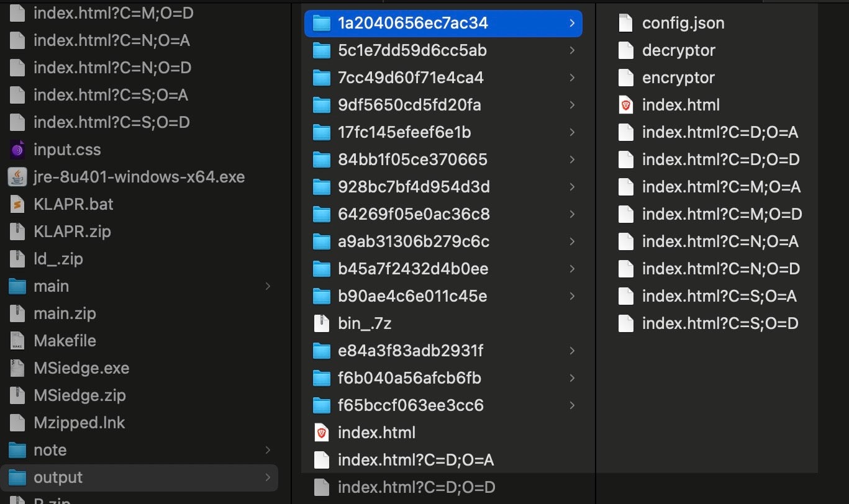Select the encryptor file
This screenshot has height=504, width=849.
(678, 78)
